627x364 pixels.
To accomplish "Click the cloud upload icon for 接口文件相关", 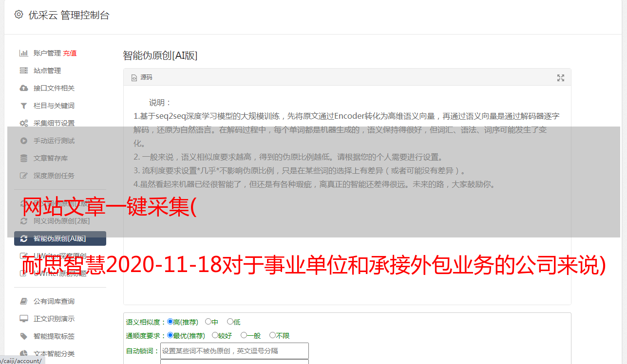I will pos(23,88).
